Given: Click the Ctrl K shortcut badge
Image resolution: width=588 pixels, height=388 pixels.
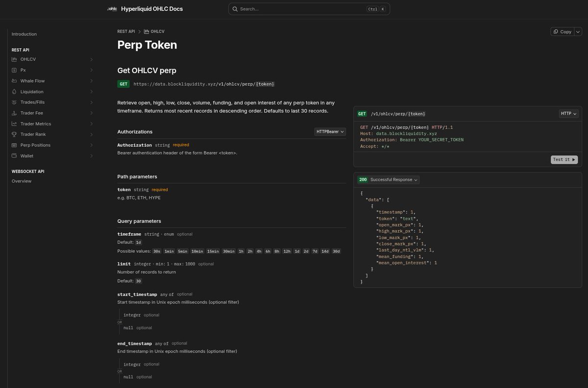Looking at the screenshot, I should pos(376,9).
